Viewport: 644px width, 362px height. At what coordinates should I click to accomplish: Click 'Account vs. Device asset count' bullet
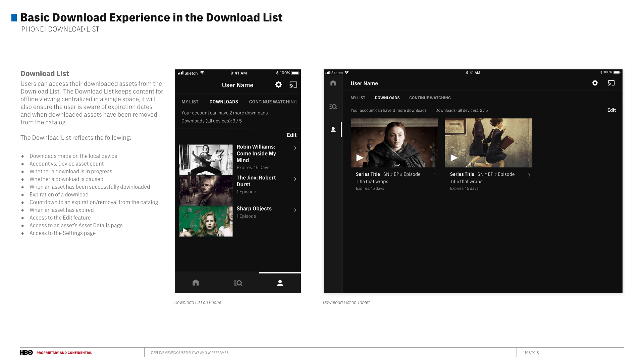[x=66, y=164]
